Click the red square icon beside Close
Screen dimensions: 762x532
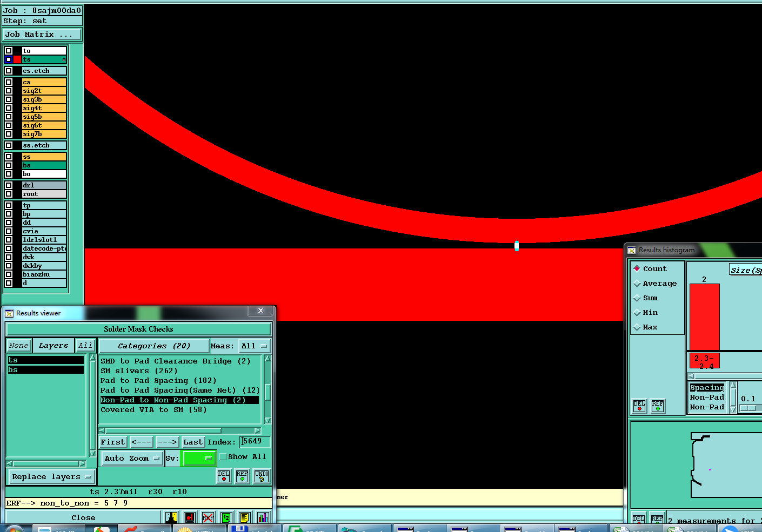190,517
